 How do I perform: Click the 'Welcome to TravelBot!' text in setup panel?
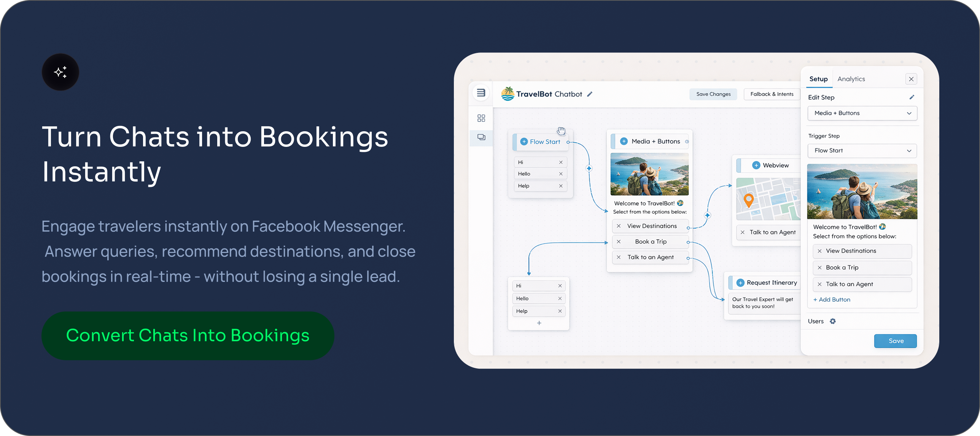coord(845,227)
